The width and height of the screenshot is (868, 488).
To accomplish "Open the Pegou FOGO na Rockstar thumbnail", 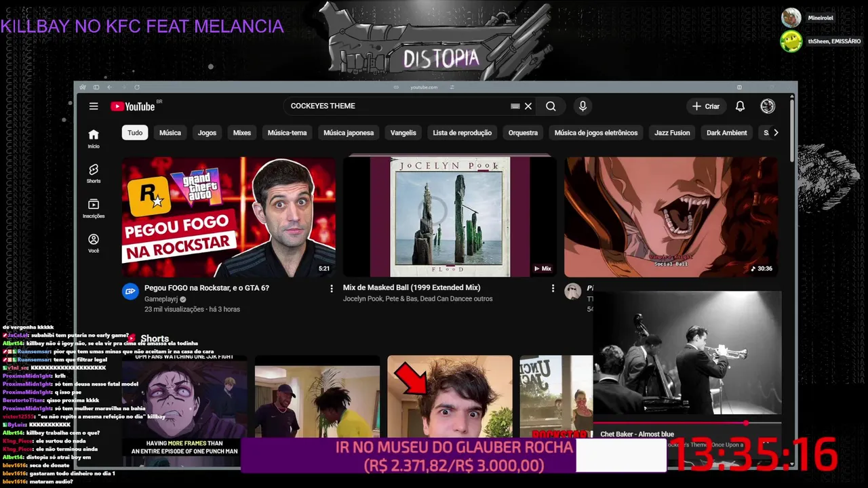I will [229, 217].
